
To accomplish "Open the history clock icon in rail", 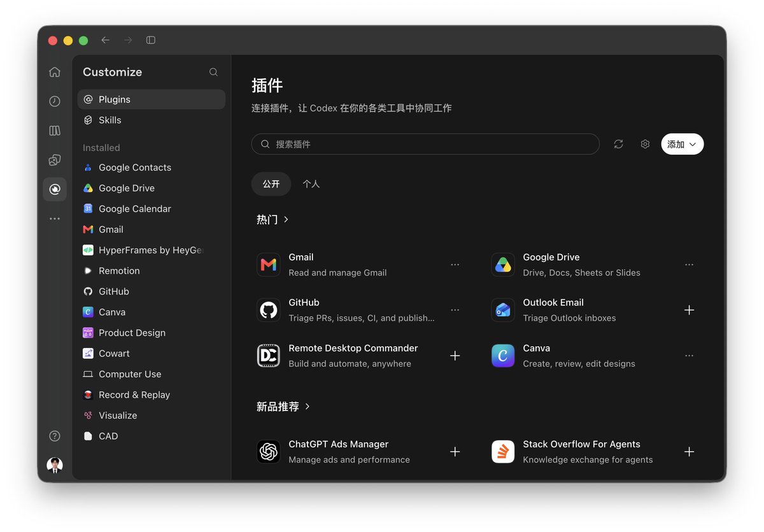I will [x=55, y=101].
